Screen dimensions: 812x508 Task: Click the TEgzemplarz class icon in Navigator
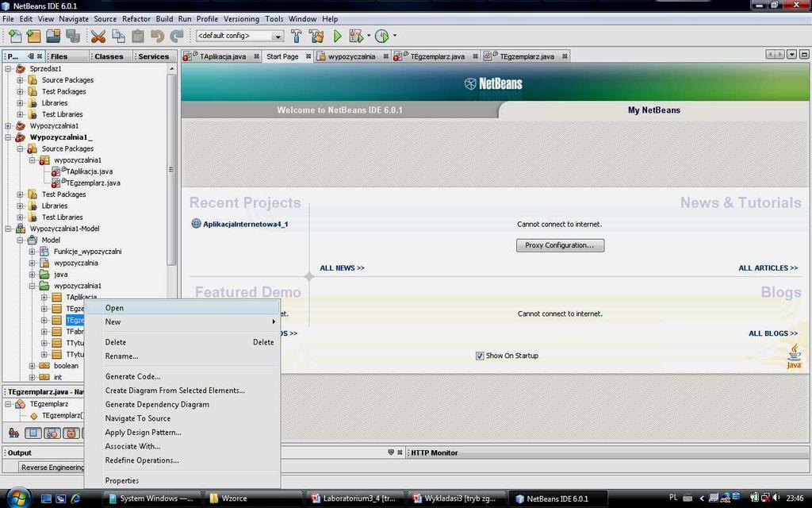(20, 404)
